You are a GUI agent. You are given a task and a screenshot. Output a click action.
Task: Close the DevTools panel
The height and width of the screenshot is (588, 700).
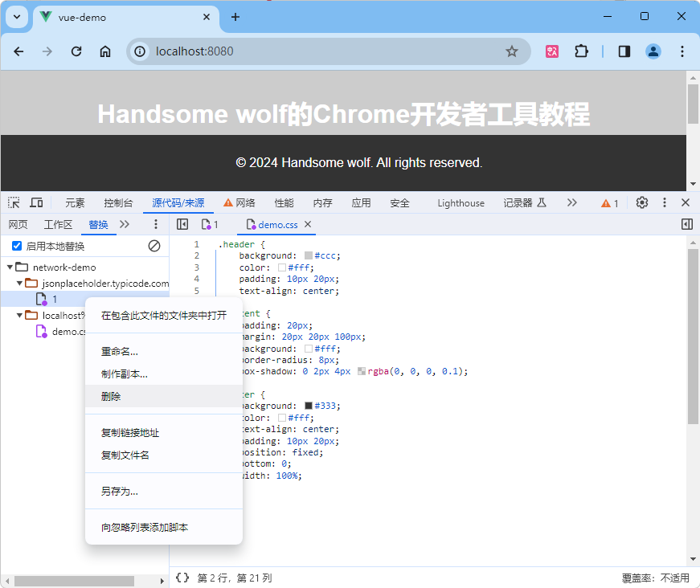[686, 202]
